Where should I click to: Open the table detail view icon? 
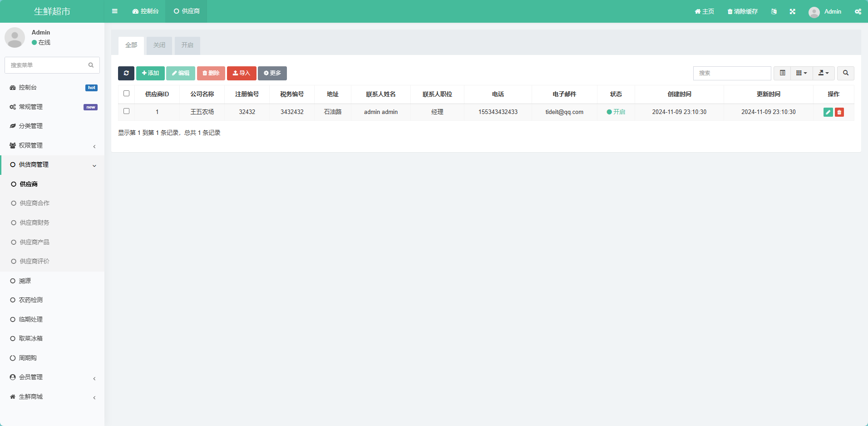[x=782, y=73]
